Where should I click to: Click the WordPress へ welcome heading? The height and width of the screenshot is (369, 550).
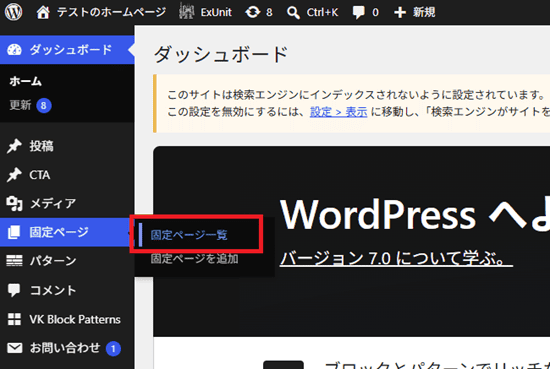[415, 215]
